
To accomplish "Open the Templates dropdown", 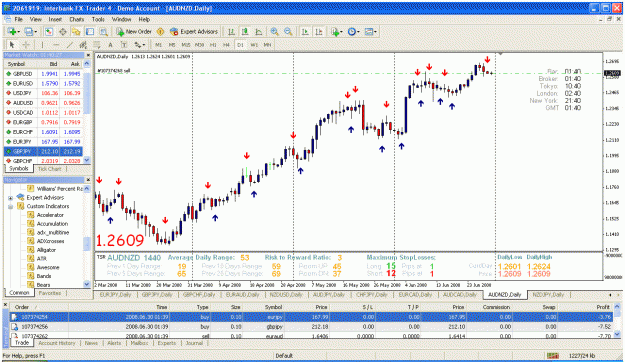I will pyautogui.click(x=371, y=31).
